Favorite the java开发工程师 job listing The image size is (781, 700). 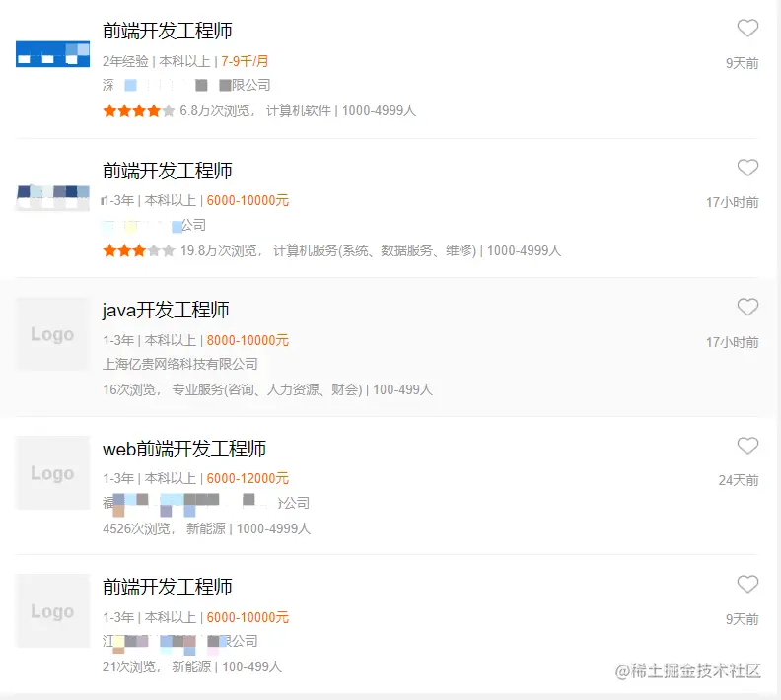[x=747, y=308]
